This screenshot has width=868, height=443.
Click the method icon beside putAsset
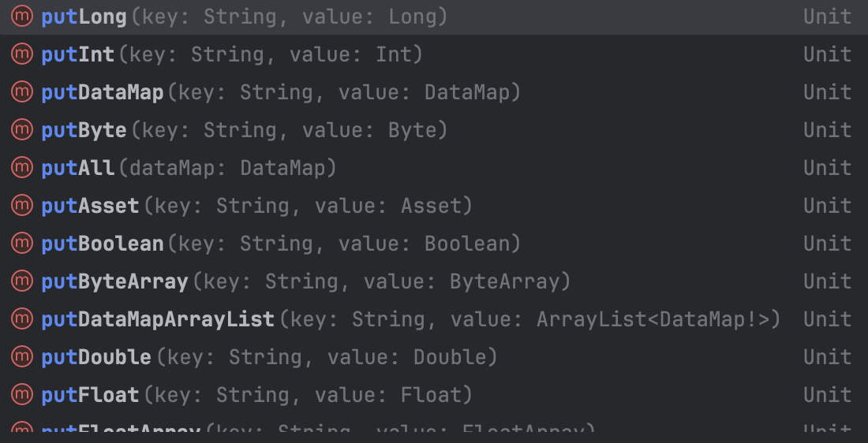tap(22, 205)
